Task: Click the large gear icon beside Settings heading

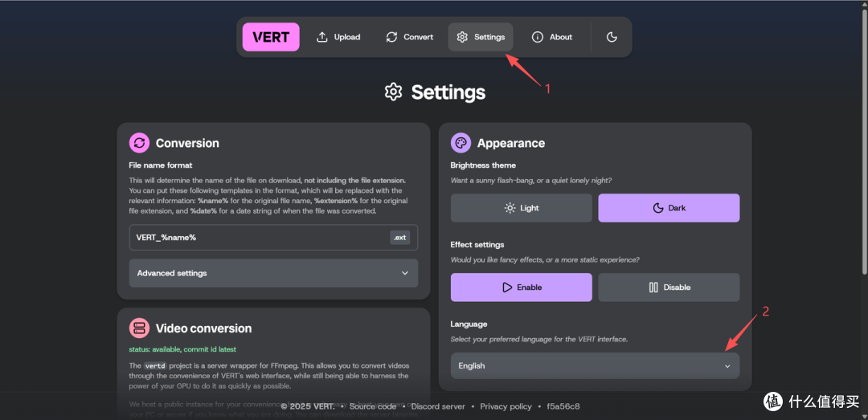Action: coord(393,92)
